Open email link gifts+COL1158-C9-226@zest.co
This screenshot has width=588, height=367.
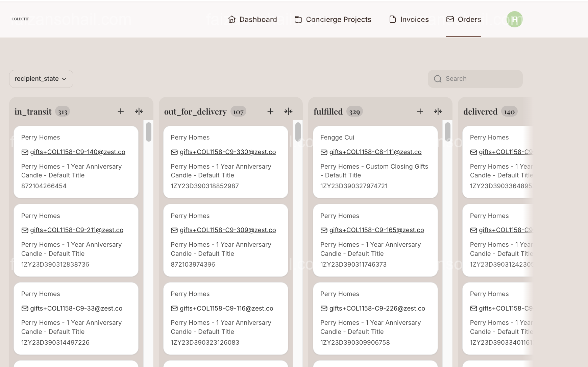[377, 309]
